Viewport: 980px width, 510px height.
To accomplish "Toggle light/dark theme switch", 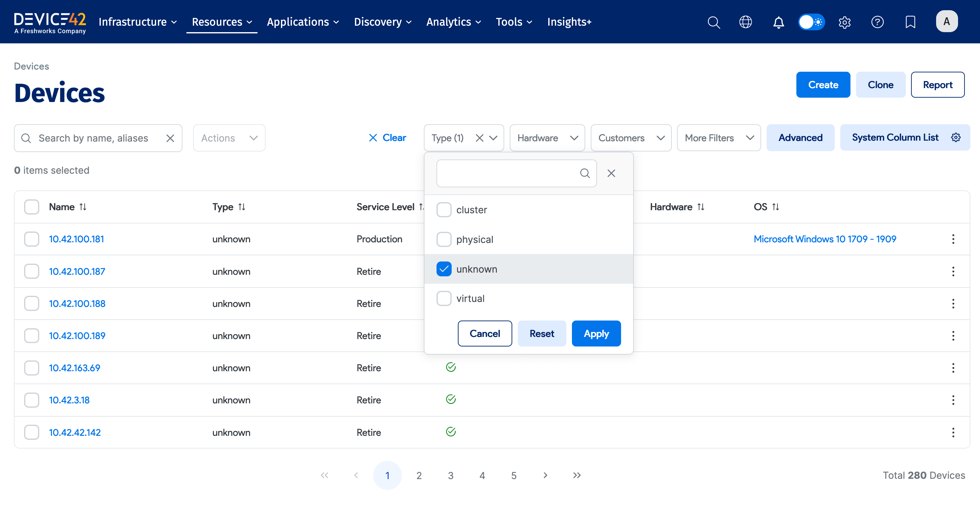I will tap(811, 22).
